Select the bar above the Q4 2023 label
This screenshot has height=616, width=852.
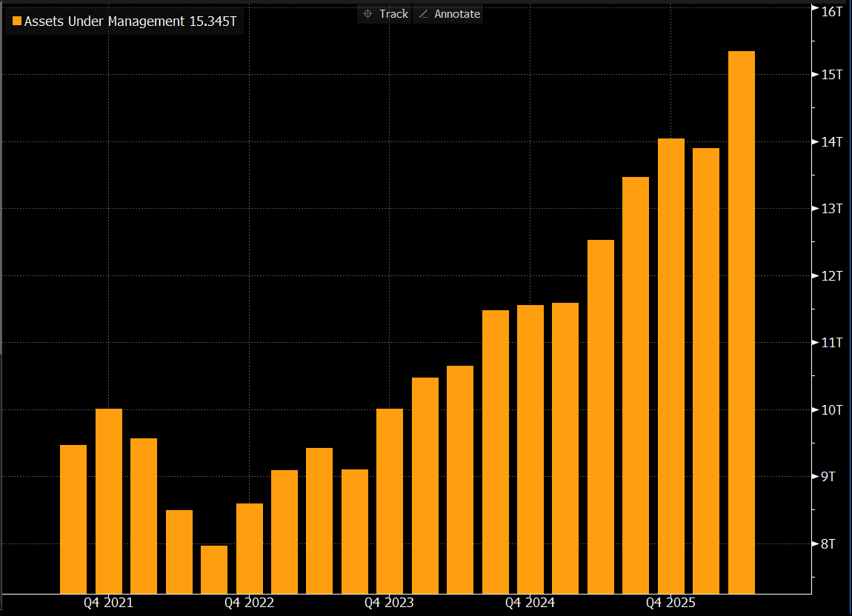click(390, 500)
